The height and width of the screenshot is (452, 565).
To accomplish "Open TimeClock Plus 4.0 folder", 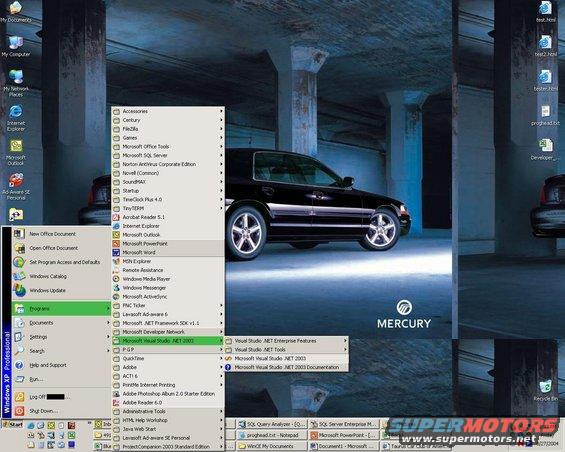I will click(x=168, y=199).
